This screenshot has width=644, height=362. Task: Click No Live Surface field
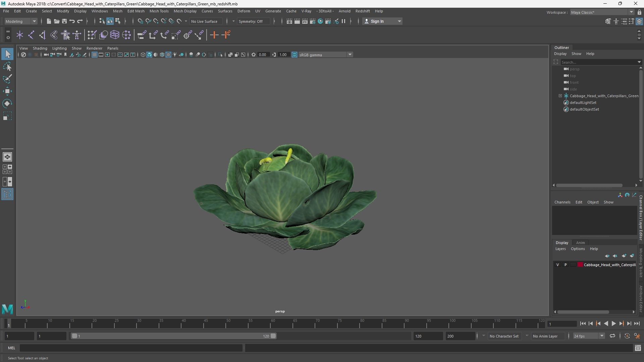tap(206, 21)
